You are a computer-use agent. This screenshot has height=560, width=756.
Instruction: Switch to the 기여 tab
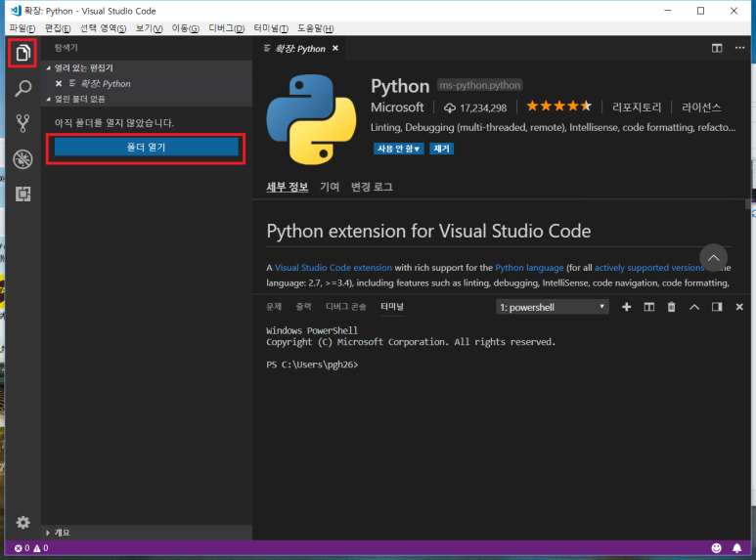[330, 187]
